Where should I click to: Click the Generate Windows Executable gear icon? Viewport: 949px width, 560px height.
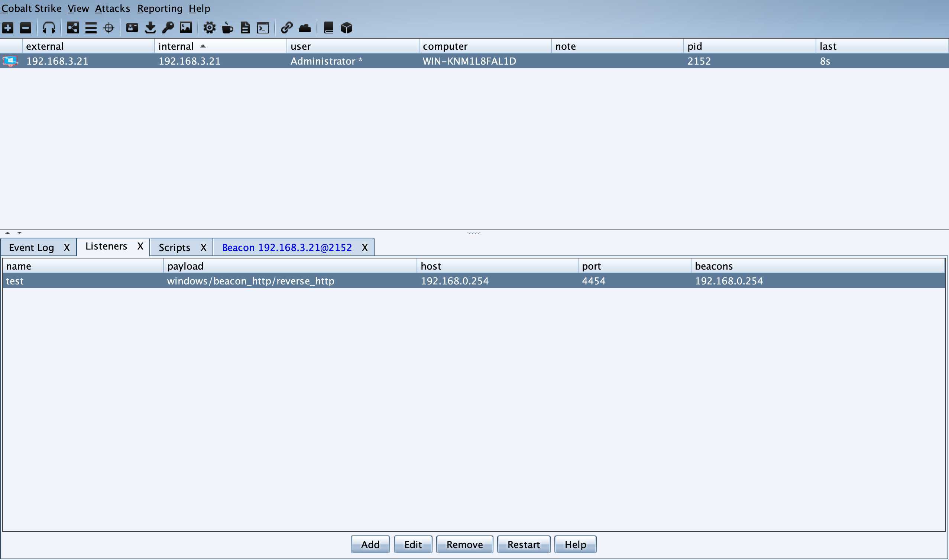pyautogui.click(x=210, y=28)
